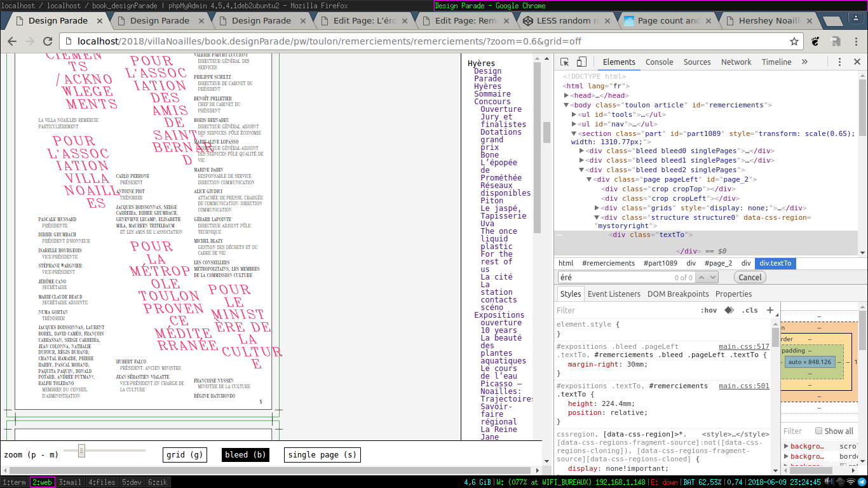The image size is (868, 488).
Task: Open the DevTools three-dot customize menu
Action: [x=839, y=62]
